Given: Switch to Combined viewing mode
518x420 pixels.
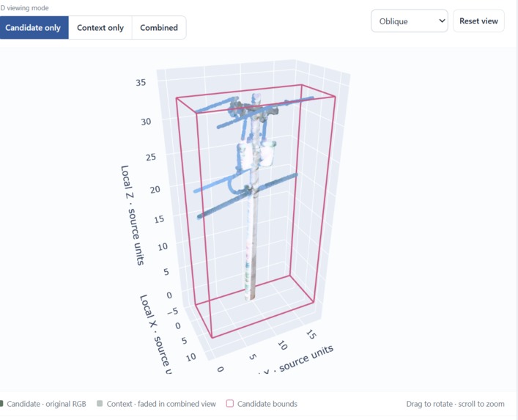Looking at the screenshot, I should [159, 27].
